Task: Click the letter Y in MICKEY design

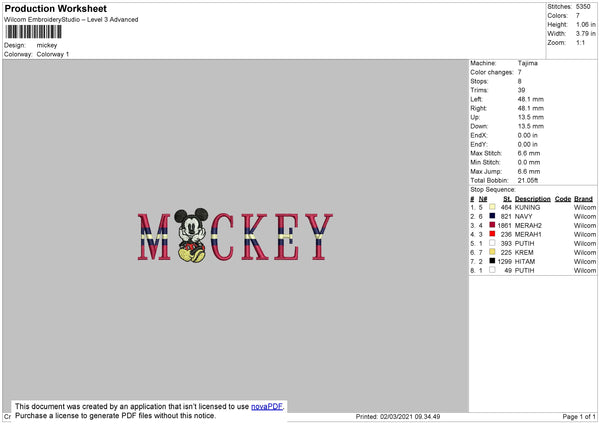Action: 318,236
